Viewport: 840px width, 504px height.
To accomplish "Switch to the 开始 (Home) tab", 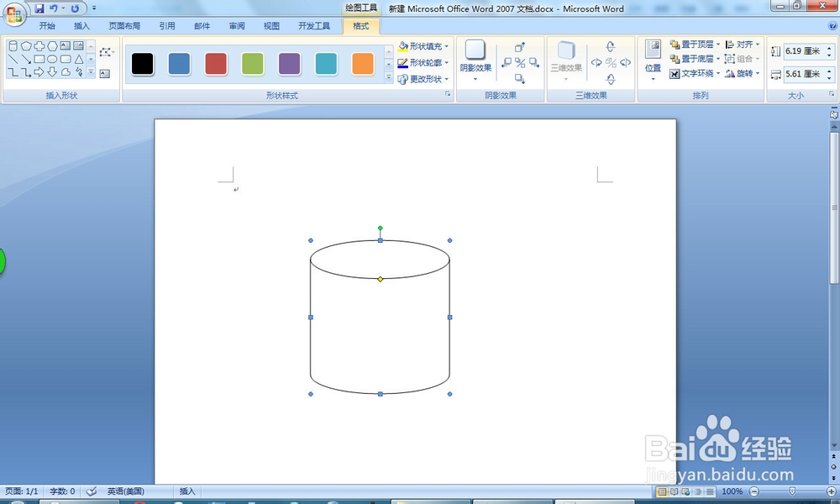I will click(47, 26).
